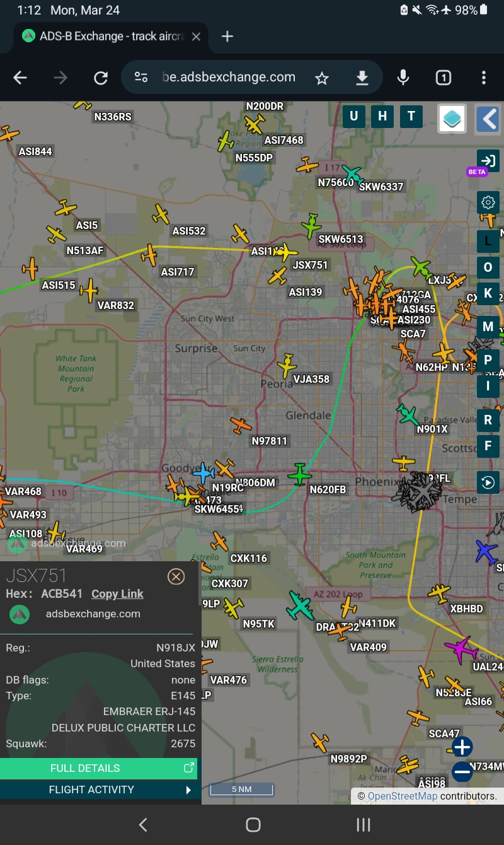Collapse the sidebar with the left chevron
Viewport: 504px width, 845px height.
click(488, 119)
